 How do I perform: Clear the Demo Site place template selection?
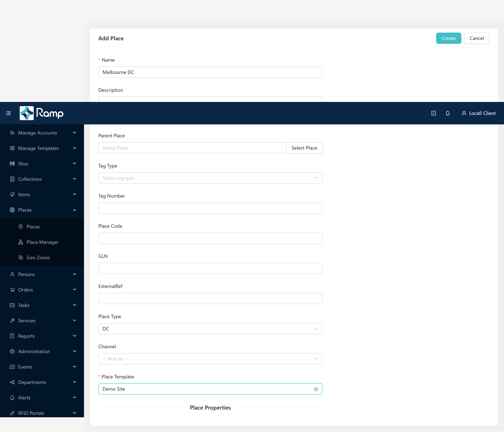coord(316,389)
